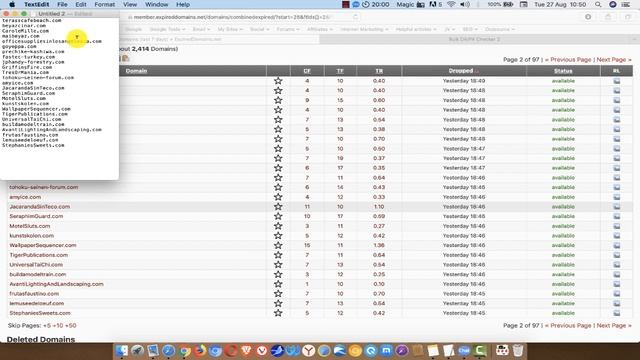Expand the Affiliates bookmarks folder

click(x=320, y=29)
